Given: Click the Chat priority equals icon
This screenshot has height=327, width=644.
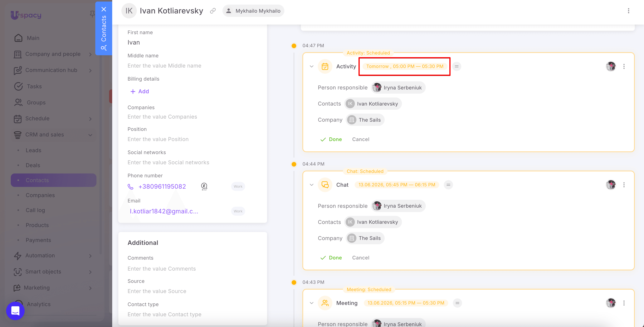Looking at the screenshot, I should pyautogui.click(x=448, y=185).
